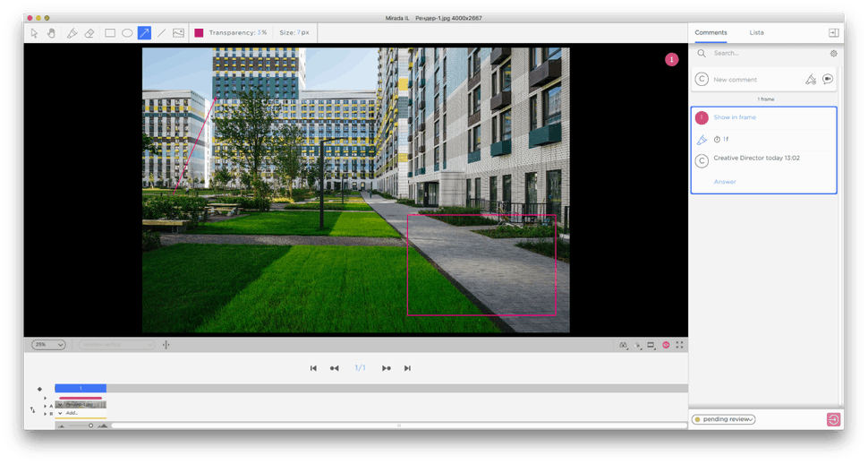The height and width of the screenshot is (464, 868).
Task: Expand track A disclosure triangle in timeline
Action: tap(46, 405)
